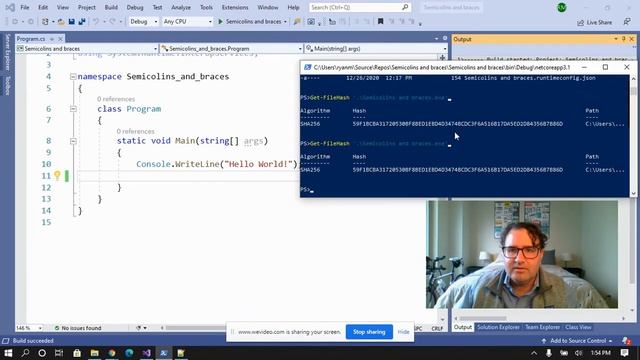This screenshot has height=360, width=640.
Task: Click the Find in Files icon
Action: click(x=297, y=22)
